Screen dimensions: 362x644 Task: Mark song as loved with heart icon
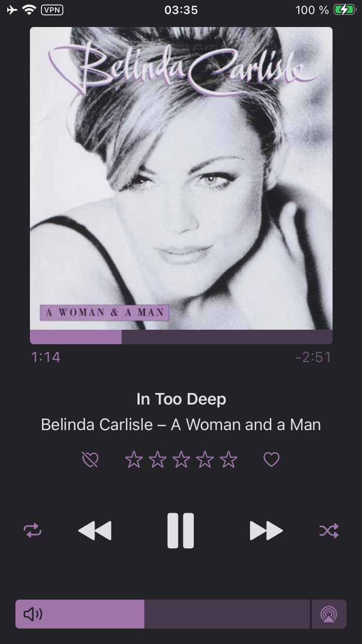[x=271, y=460]
